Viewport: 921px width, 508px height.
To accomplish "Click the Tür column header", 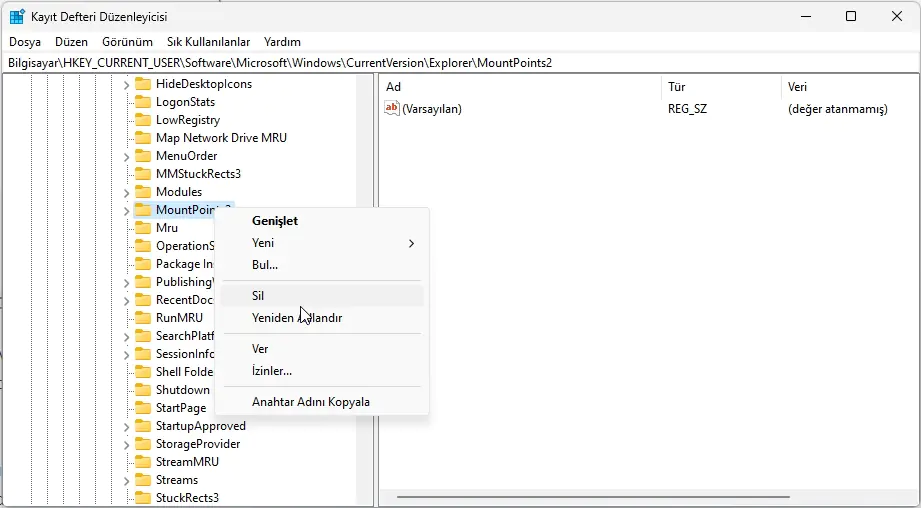I will point(677,87).
